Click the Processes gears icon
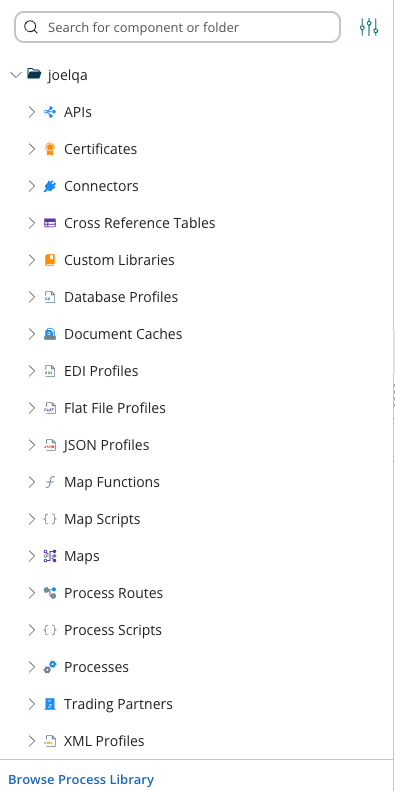The height and width of the screenshot is (791, 395). [49, 667]
